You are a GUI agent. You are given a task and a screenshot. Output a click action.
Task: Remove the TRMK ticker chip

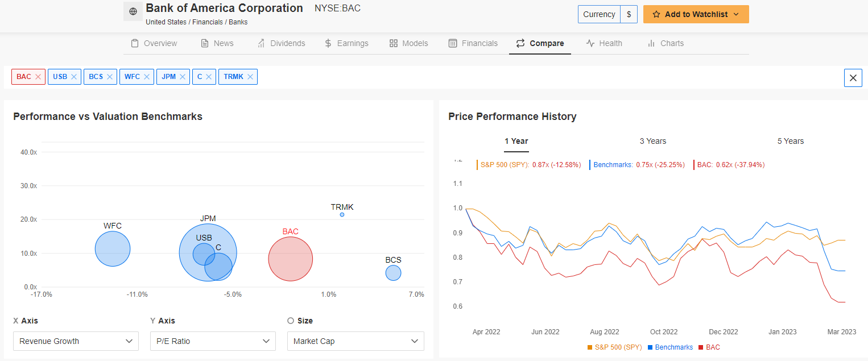pos(250,77)
